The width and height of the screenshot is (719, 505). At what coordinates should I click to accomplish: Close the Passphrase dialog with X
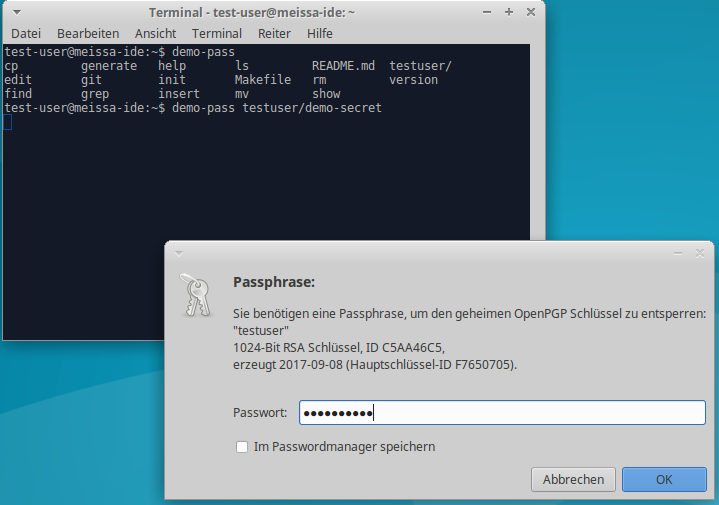[700, 254]
